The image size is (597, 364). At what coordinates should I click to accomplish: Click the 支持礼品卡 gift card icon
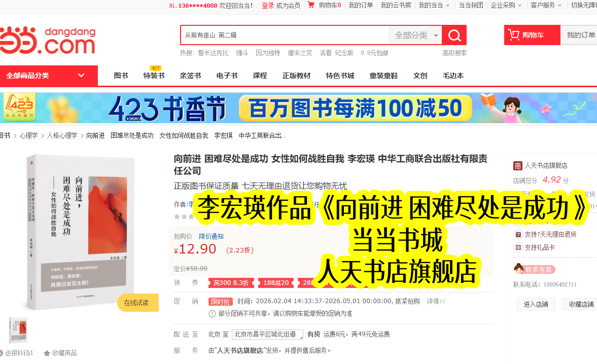tap(518, 247)
